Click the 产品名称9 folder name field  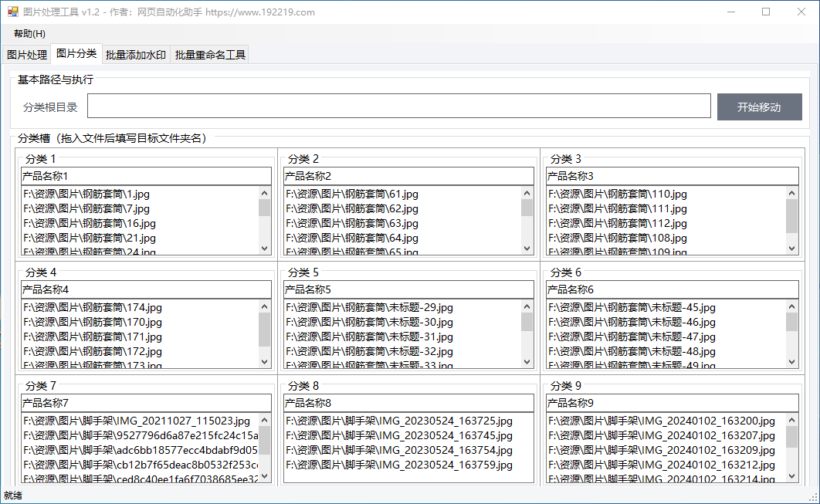[x=671, y=403]
